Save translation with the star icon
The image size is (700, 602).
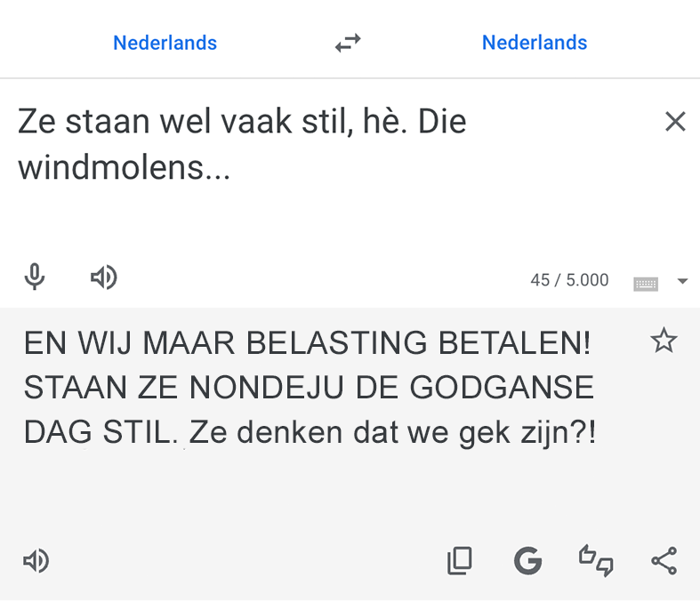pos(664,341)
